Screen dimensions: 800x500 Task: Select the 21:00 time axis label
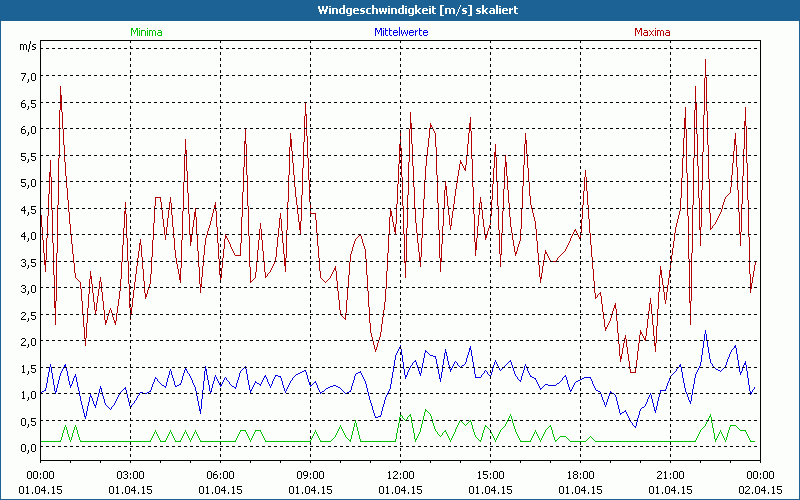(670, 475)
